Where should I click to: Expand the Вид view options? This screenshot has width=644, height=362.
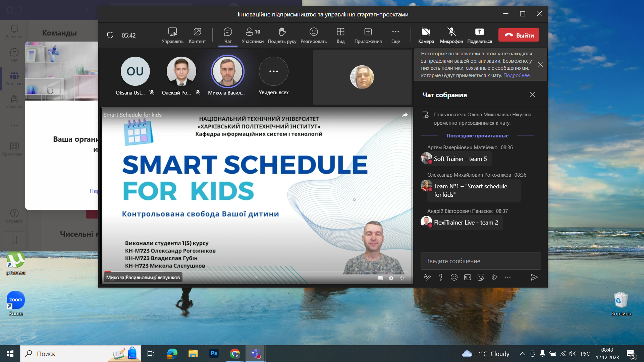pyautogui.click(x=340, y=32)
